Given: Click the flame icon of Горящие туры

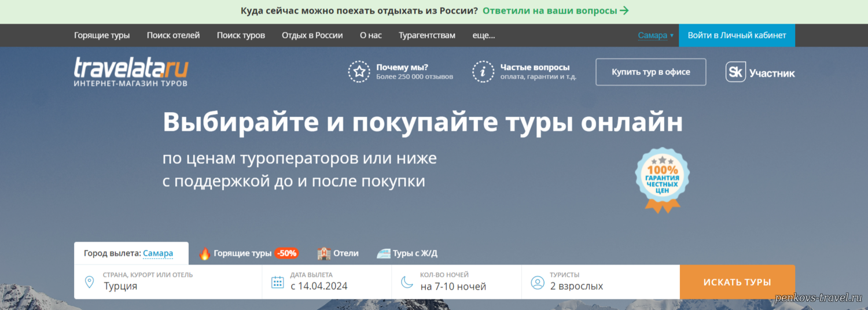Looking at the screenshot, I should [204, 253].
